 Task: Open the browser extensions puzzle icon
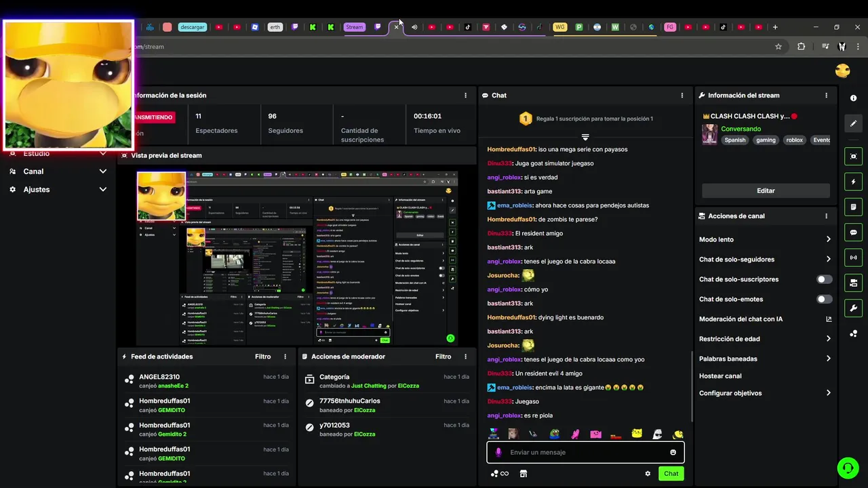coord(802,47)
